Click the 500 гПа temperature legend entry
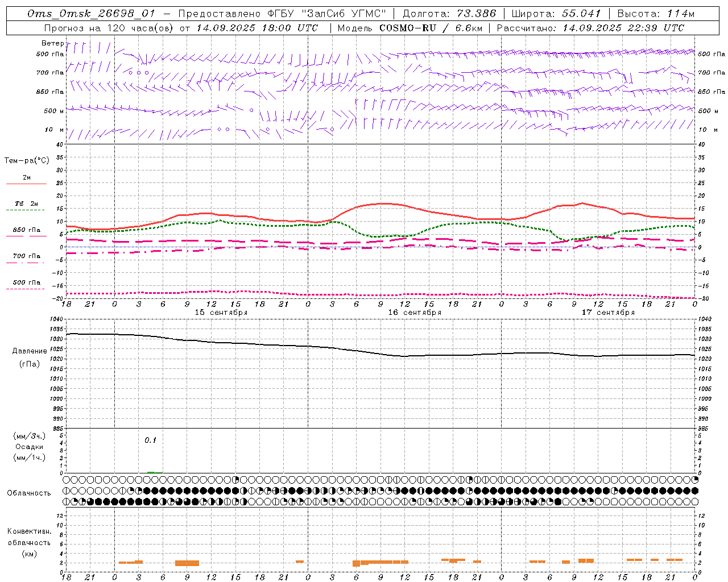The image size is (728, 582). [x=27, y=282]
